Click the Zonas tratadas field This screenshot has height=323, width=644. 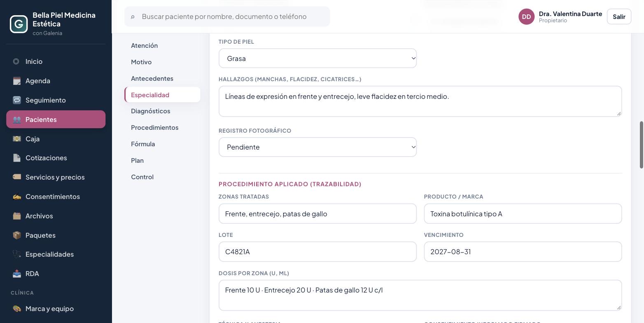pos(317,214)
